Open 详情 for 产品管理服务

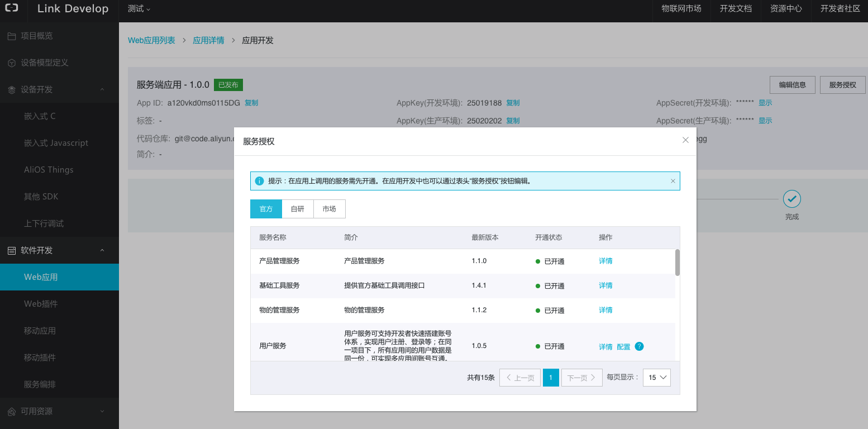[605, 261]
